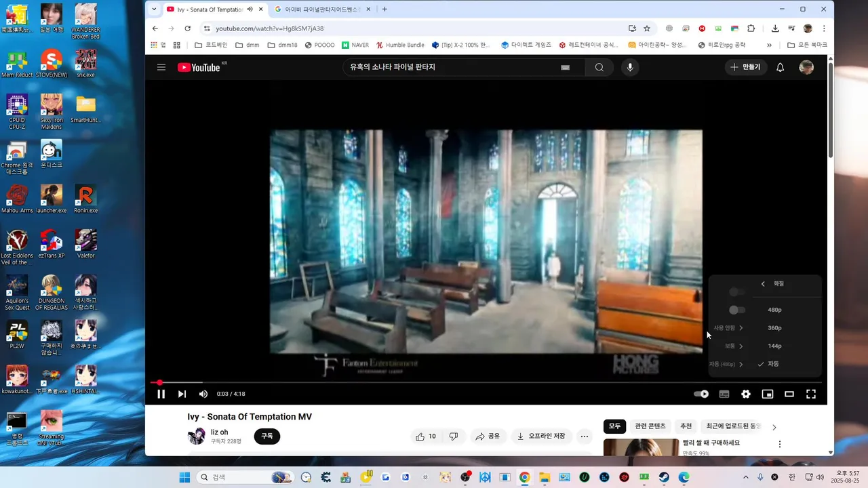
Task: Open the player settings gear
Action: (746, 394)
